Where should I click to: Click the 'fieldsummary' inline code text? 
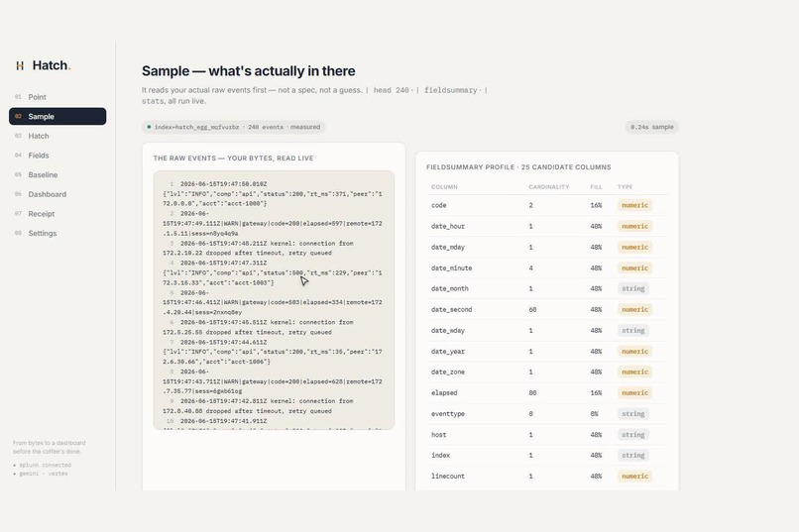pos(450,90)
